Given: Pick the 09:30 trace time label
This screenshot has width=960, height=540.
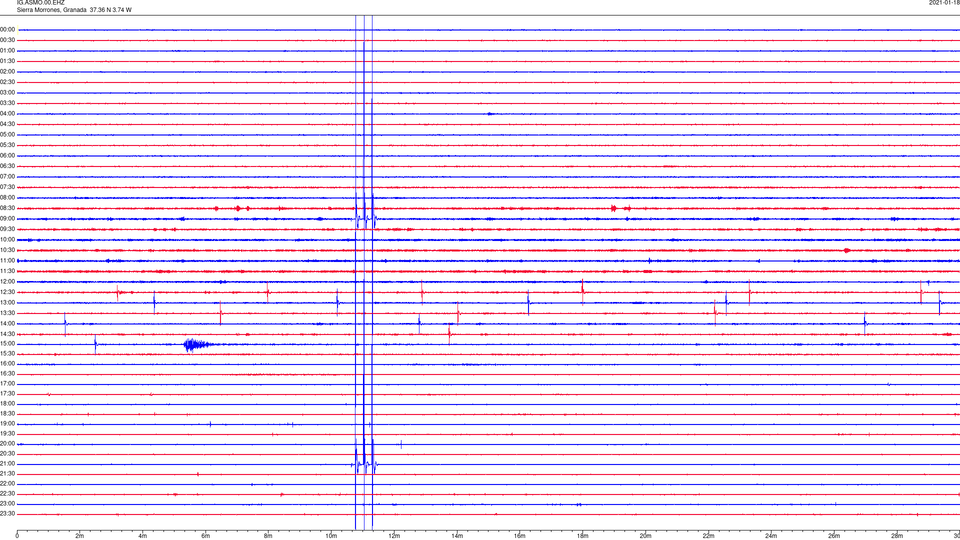Looking at the screenshot, I should click(x=8, y=229).
